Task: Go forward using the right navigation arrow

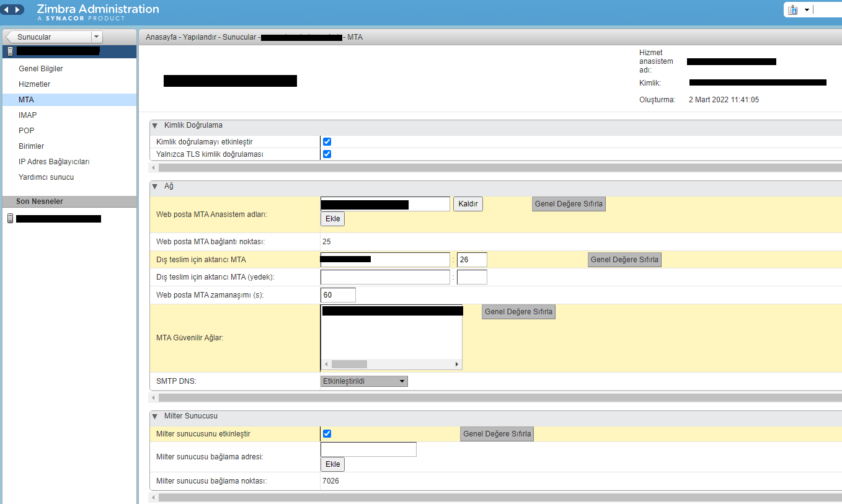Action: (18, 10)
